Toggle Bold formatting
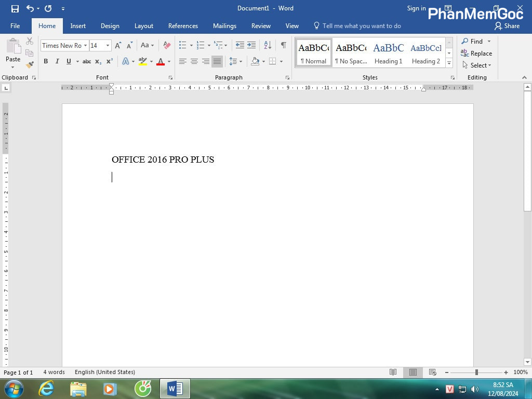 tap(46, 61)
